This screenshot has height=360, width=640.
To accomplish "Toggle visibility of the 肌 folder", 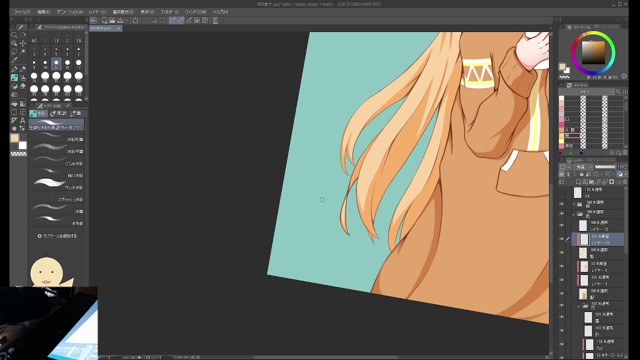I will (562, 306).
